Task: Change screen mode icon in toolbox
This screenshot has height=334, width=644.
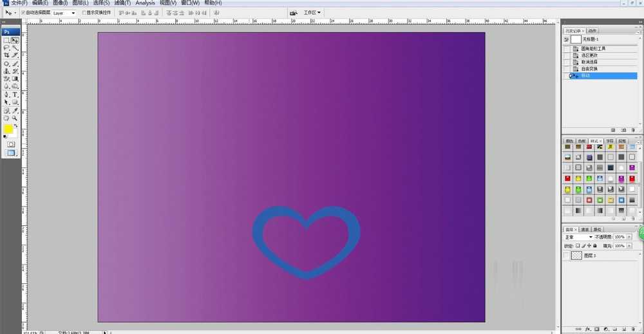Action: (x=11, y=153)
